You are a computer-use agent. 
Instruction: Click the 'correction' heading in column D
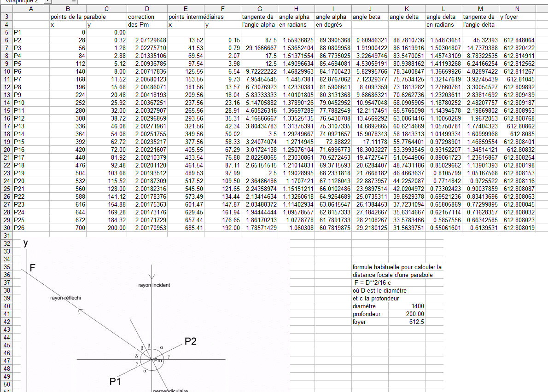tap(141, 17)
